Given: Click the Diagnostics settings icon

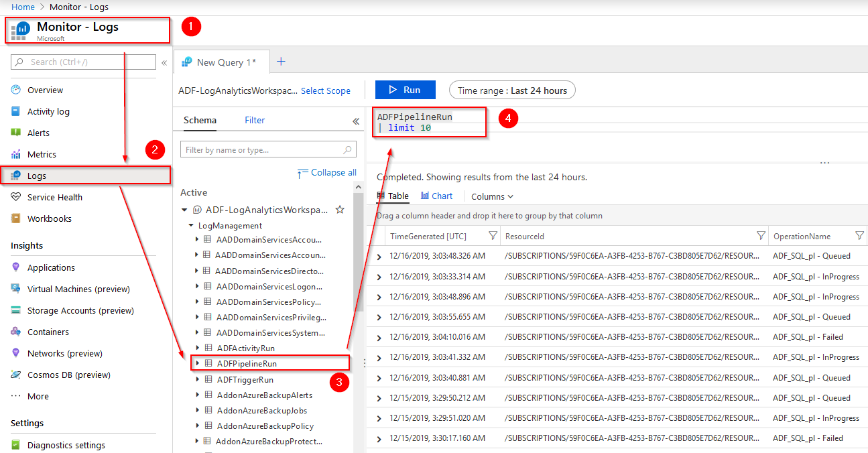Looking at the screenshot, I should point(16,445).
